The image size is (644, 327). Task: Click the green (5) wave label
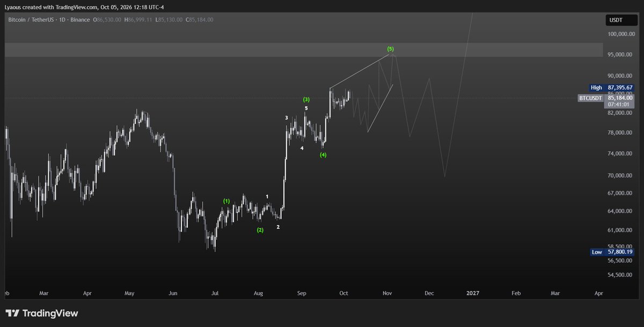(390, 49)
